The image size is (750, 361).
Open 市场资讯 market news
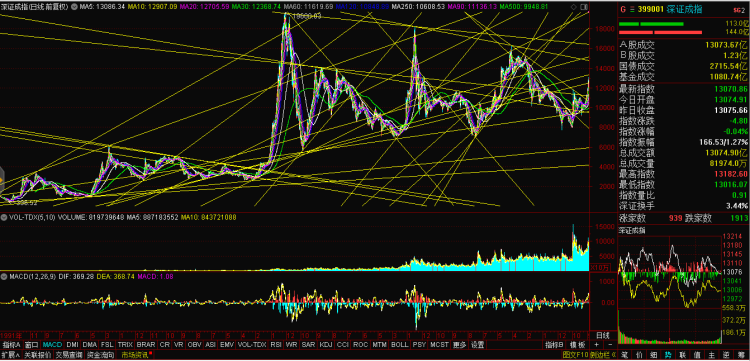[x=136, y=355]
